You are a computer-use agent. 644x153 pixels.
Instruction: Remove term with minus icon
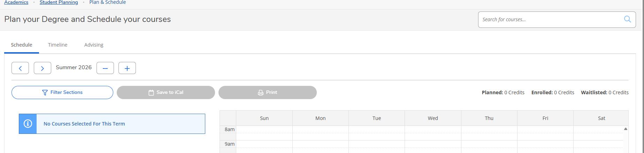click(x=105, y=68)
